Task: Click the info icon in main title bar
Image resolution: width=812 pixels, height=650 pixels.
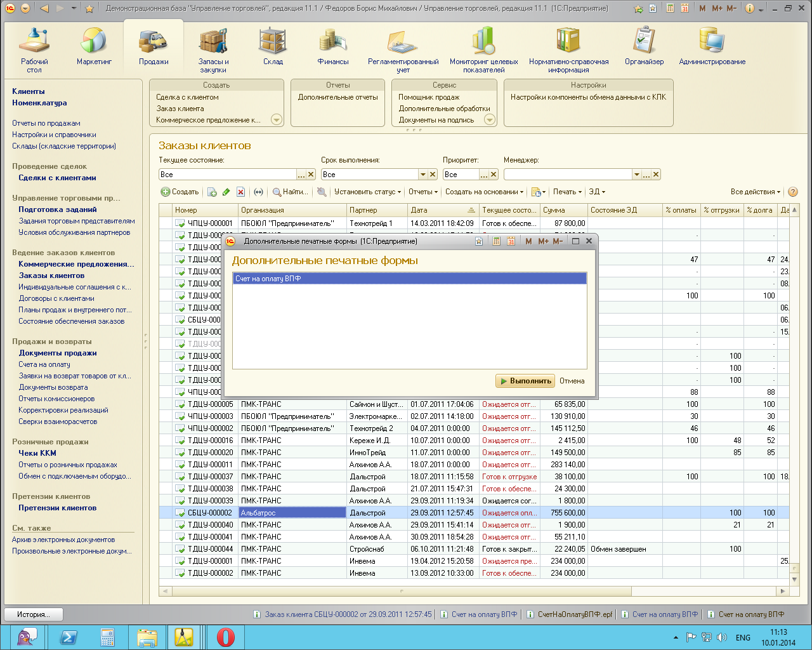Action: pos(750,8)
